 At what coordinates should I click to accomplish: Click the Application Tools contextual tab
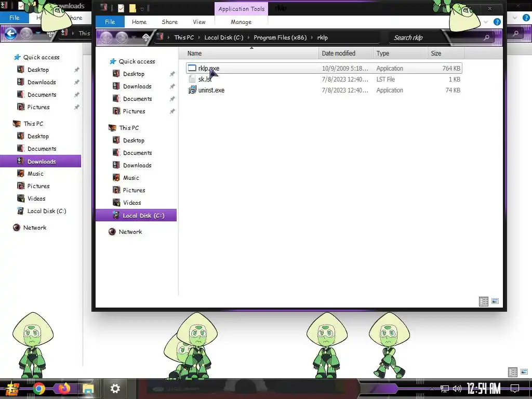click(x=241, y=9)
